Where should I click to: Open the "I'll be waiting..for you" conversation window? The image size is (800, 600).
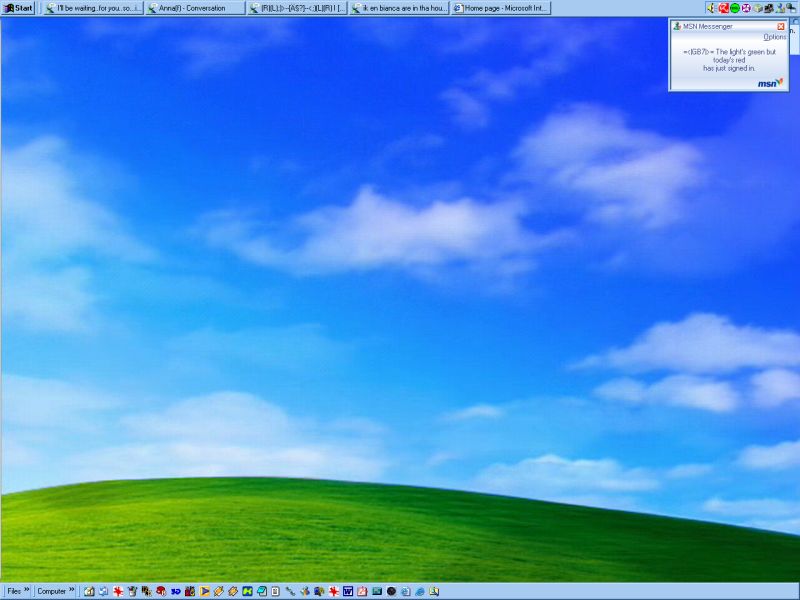pyautogui.click(x=93, y=8)
